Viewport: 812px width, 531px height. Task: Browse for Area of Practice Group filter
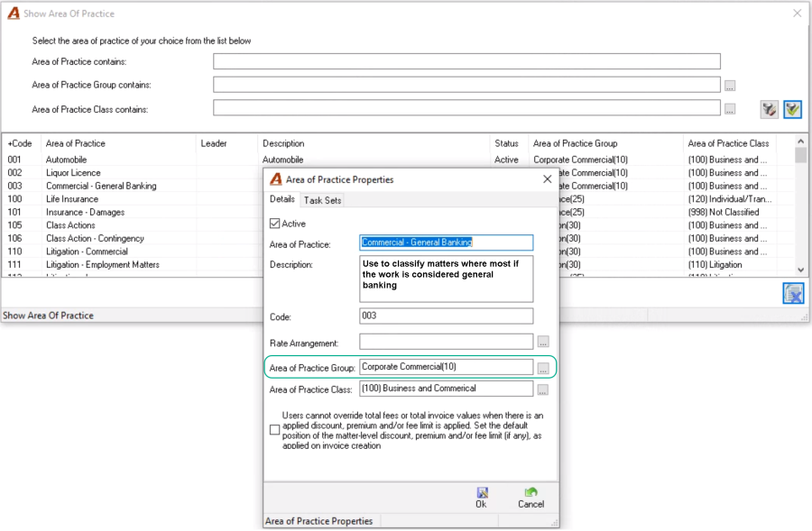730,86
